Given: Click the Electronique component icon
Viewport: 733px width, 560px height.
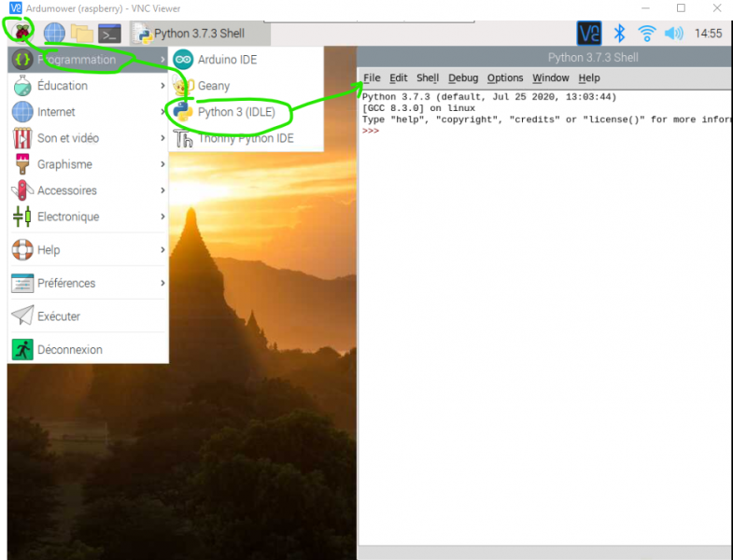Looking at the screenshot, I should 22,217.
